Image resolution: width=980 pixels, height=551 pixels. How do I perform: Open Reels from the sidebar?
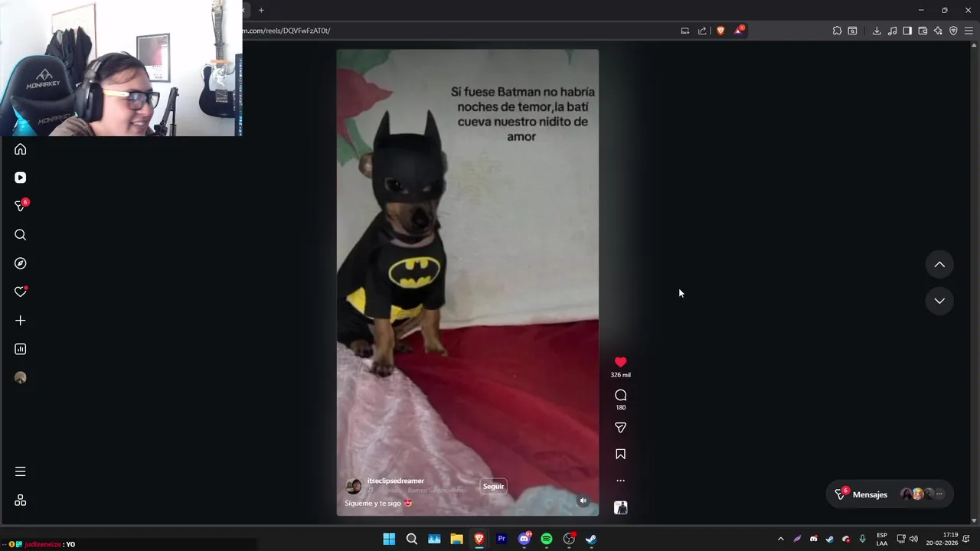21,178
